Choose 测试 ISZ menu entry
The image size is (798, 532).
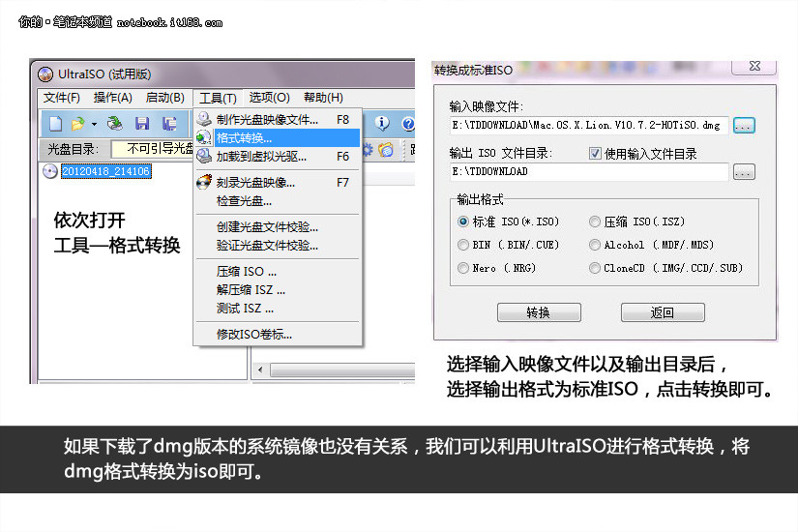(278, 308)
